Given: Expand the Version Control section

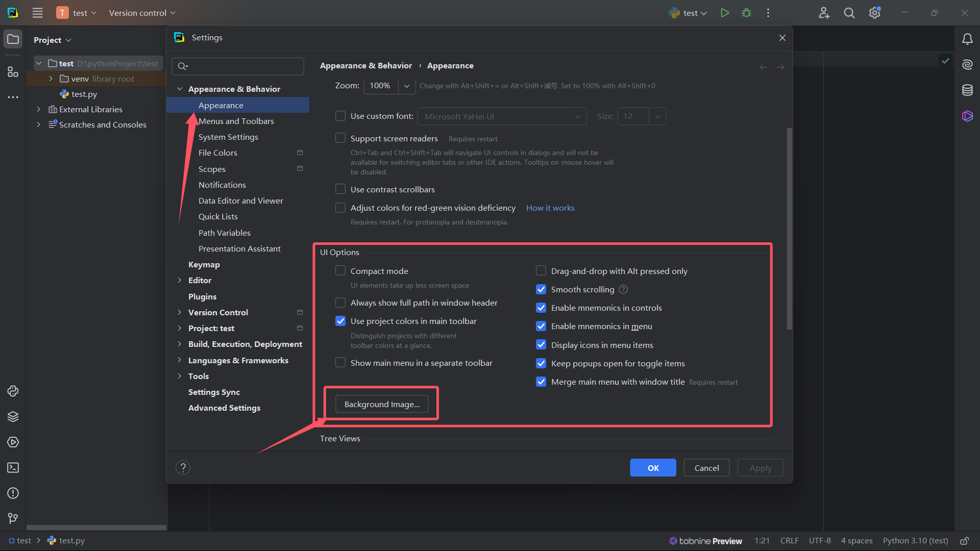Looking at the screenshot, I should (179, 312).
